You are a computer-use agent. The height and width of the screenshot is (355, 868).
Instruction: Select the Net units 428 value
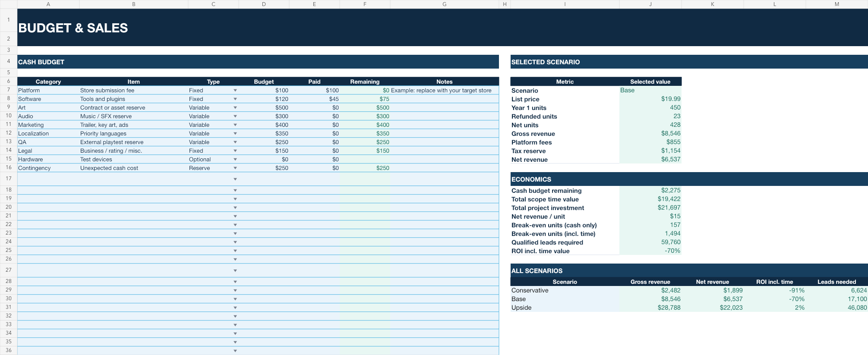pos(650,125)
